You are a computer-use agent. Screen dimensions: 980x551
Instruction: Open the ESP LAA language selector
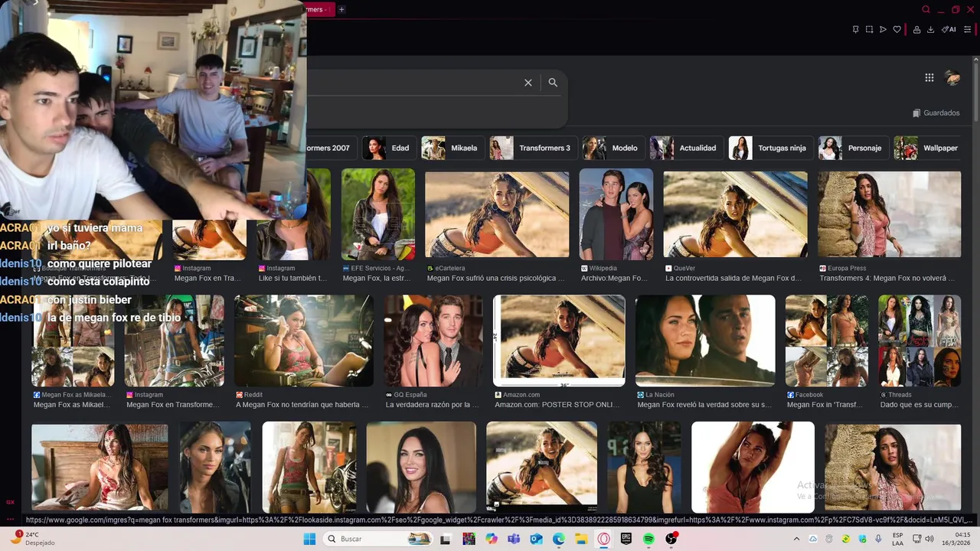898,539
